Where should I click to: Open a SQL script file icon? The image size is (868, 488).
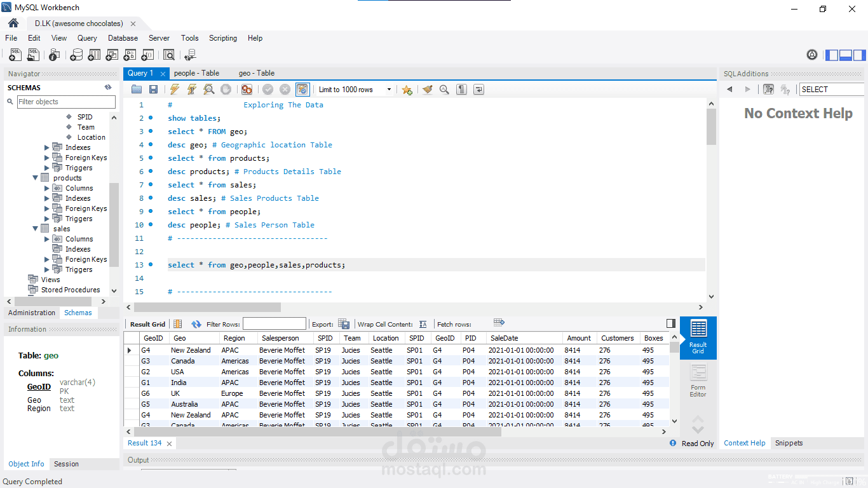[x=33, y=55]
